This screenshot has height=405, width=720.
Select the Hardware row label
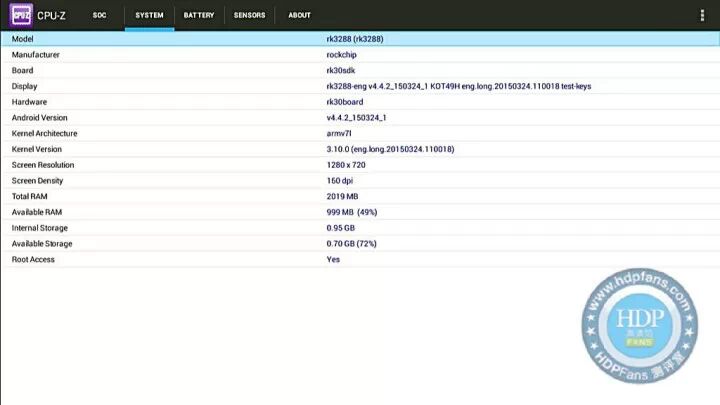pyautogui.click(x=29, y=102)
